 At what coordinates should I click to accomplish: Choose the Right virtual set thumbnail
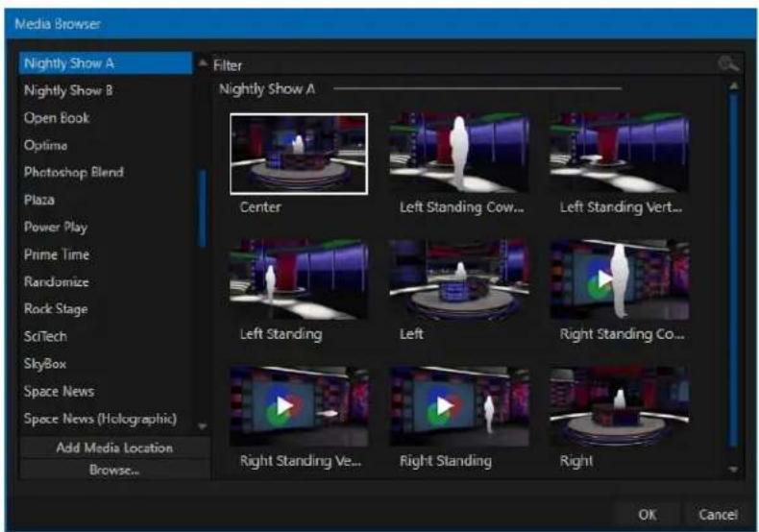point(620,406)
